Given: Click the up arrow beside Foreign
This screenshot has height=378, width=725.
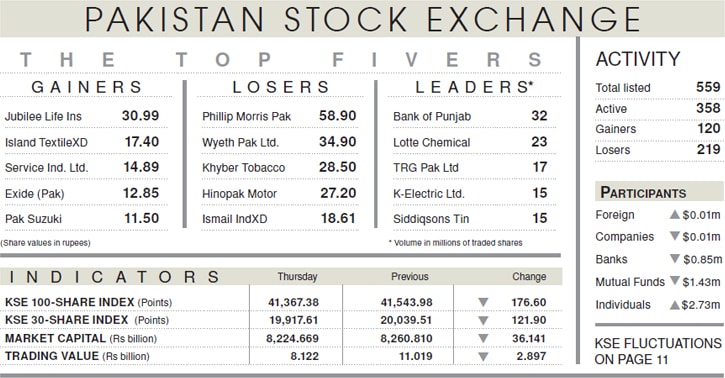Looking at the screenshot, I should pyautogui.click(x=675, y=214).
